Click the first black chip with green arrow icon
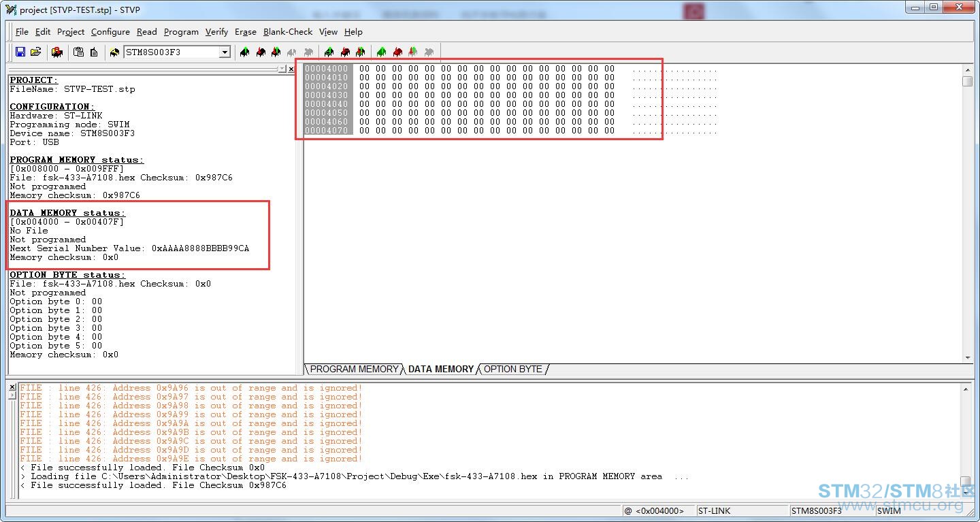This screenshot has height=522, width=980. (244, 52)
